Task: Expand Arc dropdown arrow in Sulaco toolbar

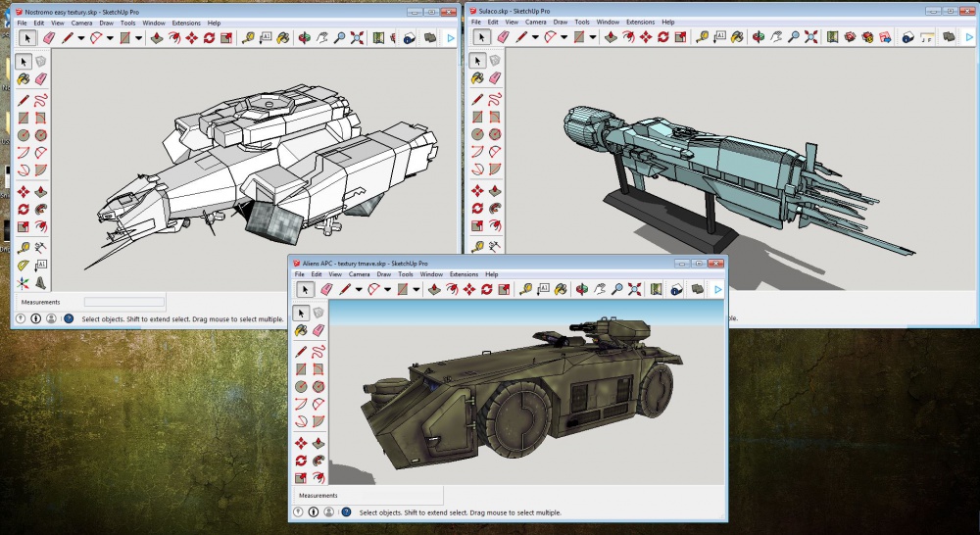Action: 563,37
